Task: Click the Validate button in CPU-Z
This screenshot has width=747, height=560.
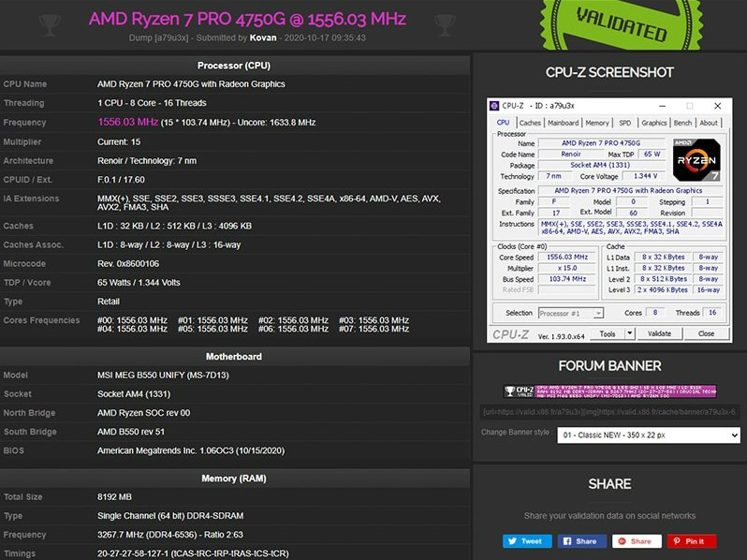Action: click(659, 333)
